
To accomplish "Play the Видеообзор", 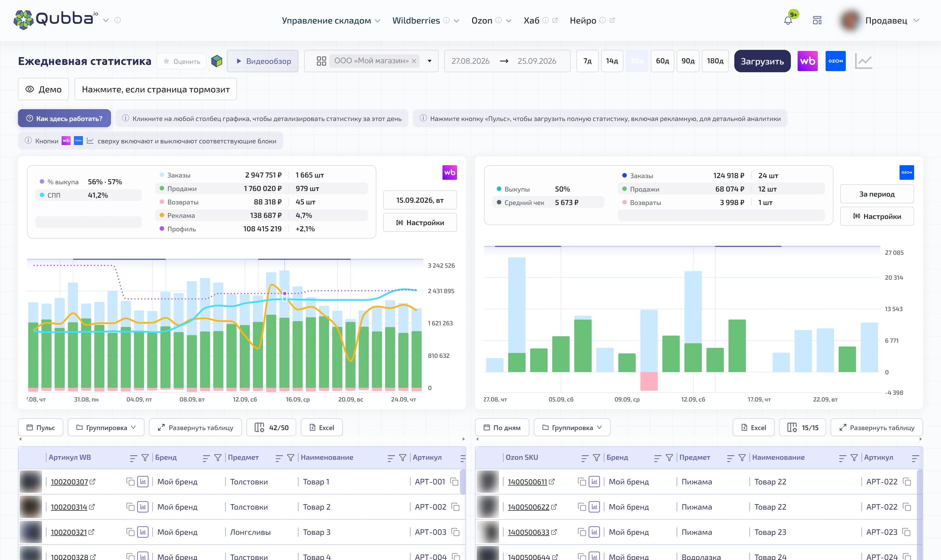I will pyautogui.click(x=263, y=61).
